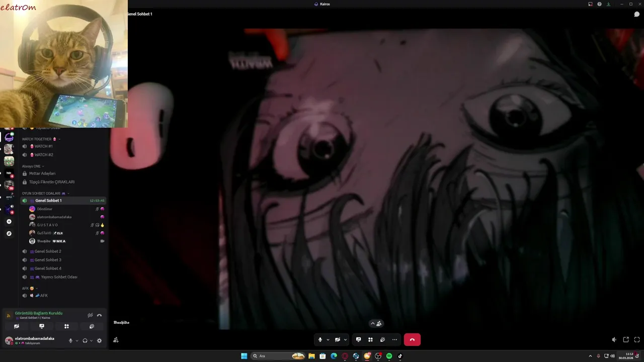Mute microphone in the user panel
644x362 pixels.
pyautogui.click(x=70, y=340)
